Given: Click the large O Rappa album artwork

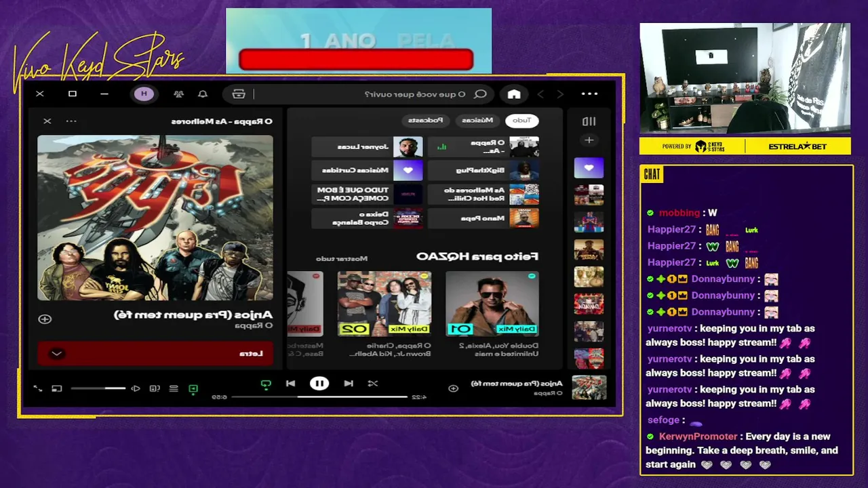Looking at the screenshot, I should tap(155, 218).
